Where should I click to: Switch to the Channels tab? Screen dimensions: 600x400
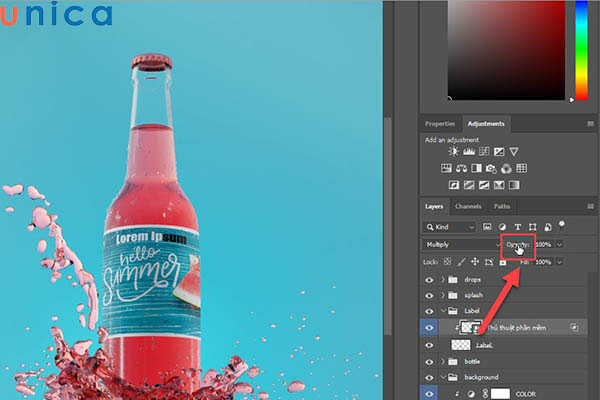pyautogui.click(x=467, y=206)
